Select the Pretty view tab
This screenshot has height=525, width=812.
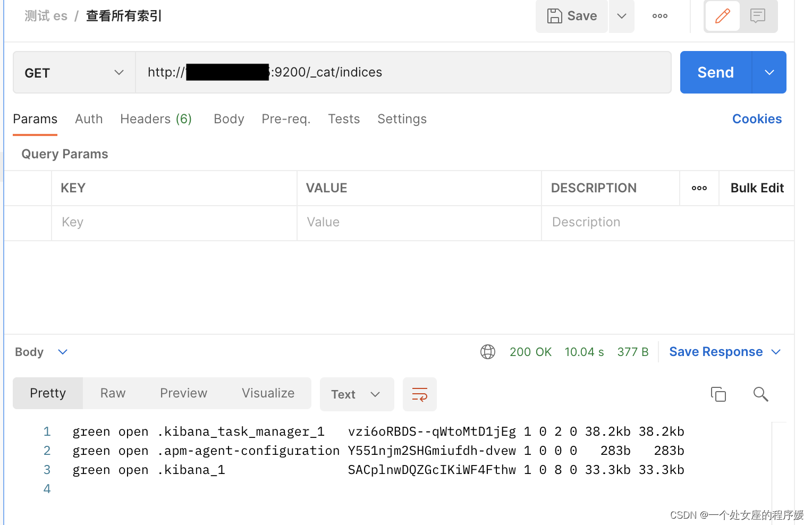point(48,393)
